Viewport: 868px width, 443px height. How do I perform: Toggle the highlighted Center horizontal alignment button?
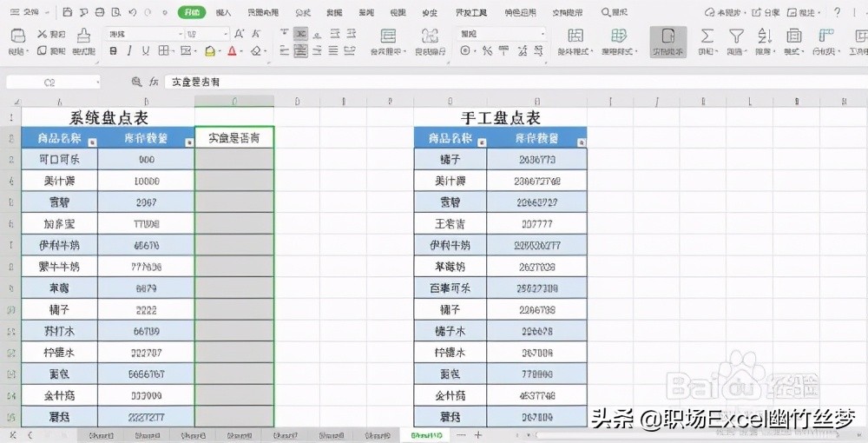tap(300, 51)
